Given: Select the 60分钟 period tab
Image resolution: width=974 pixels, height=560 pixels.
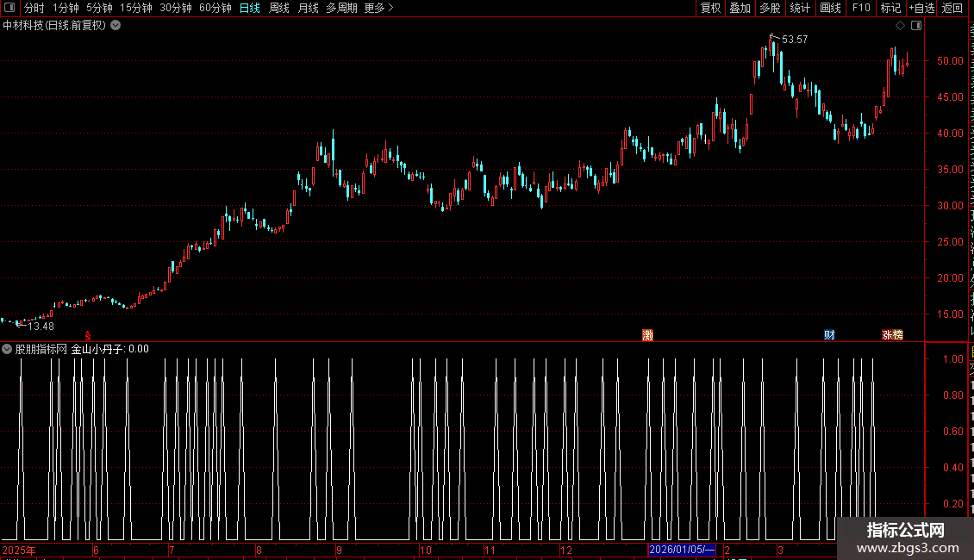Looking at the screenshot, I should pyautogui.click(x=215, y=8).
